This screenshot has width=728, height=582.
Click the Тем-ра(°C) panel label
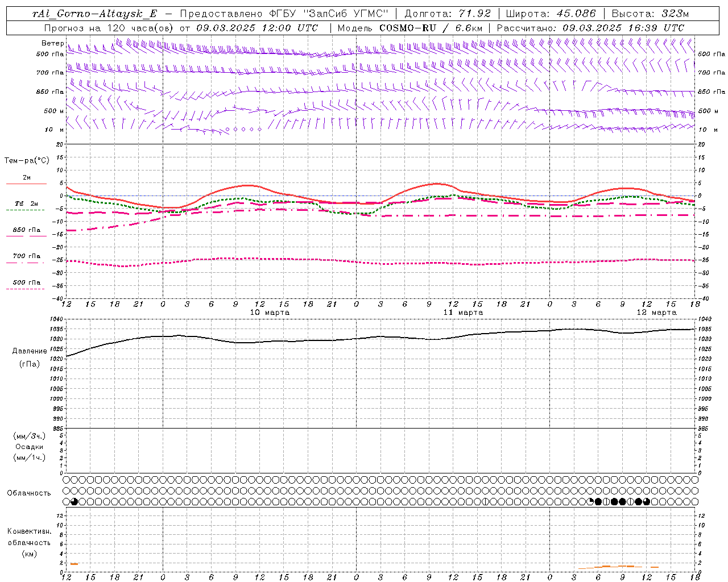(x=27, y=161)
